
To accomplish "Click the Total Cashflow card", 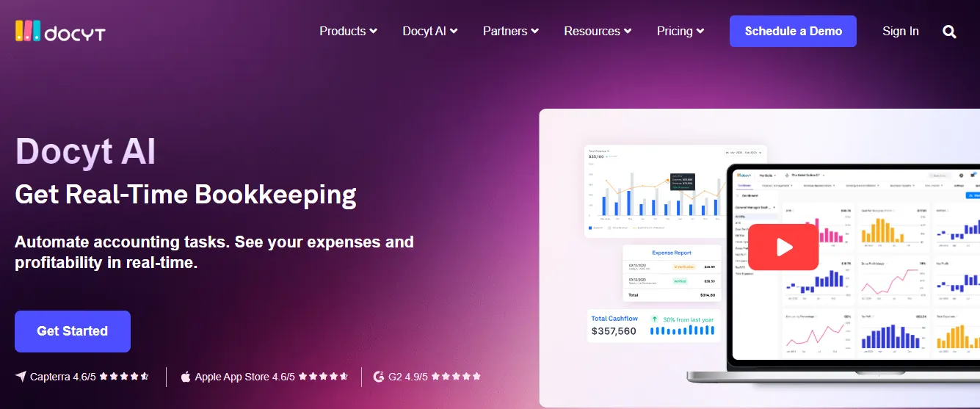I will 655,325.
